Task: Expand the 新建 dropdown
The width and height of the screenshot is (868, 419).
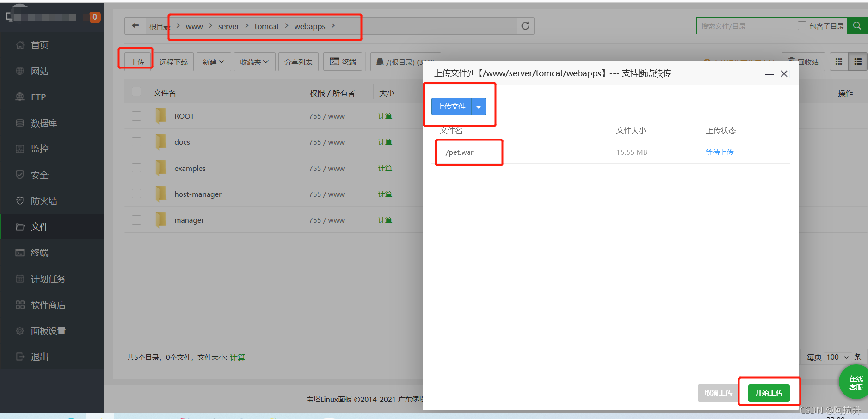Action: [x=214, y=62]
